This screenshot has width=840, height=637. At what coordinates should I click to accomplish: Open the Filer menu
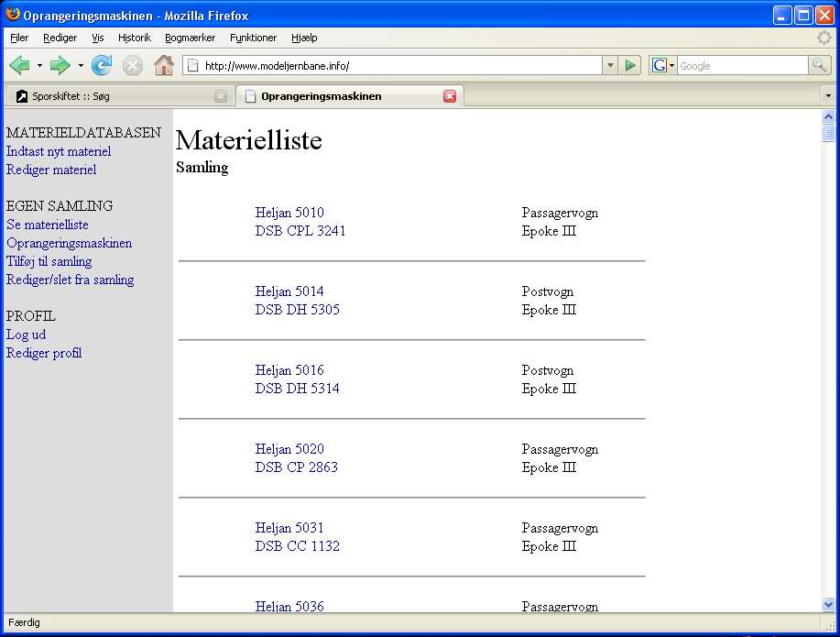[19, 38]
